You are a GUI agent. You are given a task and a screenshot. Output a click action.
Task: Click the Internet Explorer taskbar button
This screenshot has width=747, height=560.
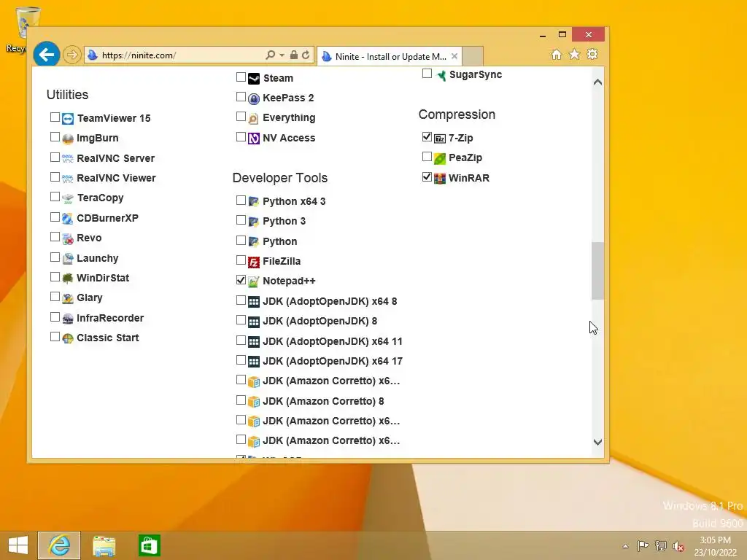coord(59,545)
